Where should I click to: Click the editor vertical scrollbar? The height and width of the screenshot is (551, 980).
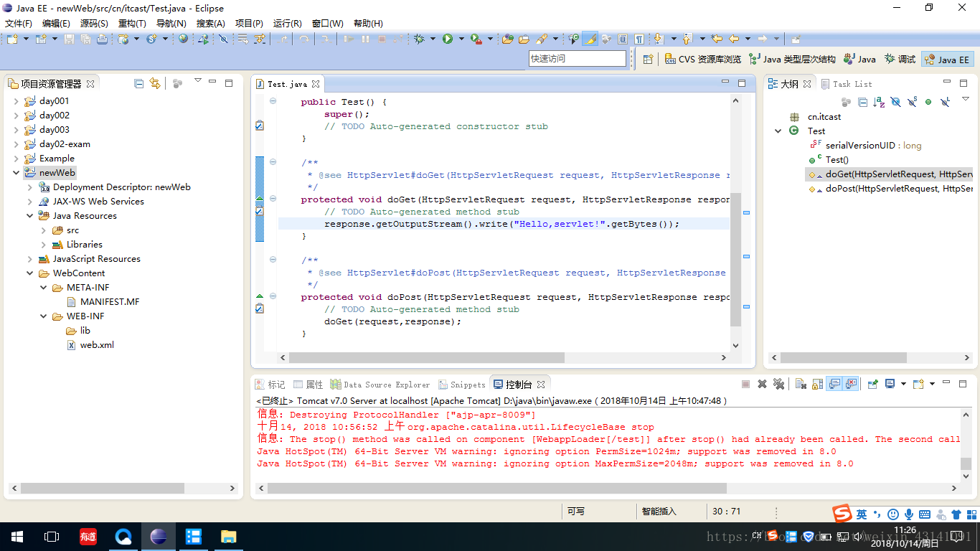click(735, 260)
